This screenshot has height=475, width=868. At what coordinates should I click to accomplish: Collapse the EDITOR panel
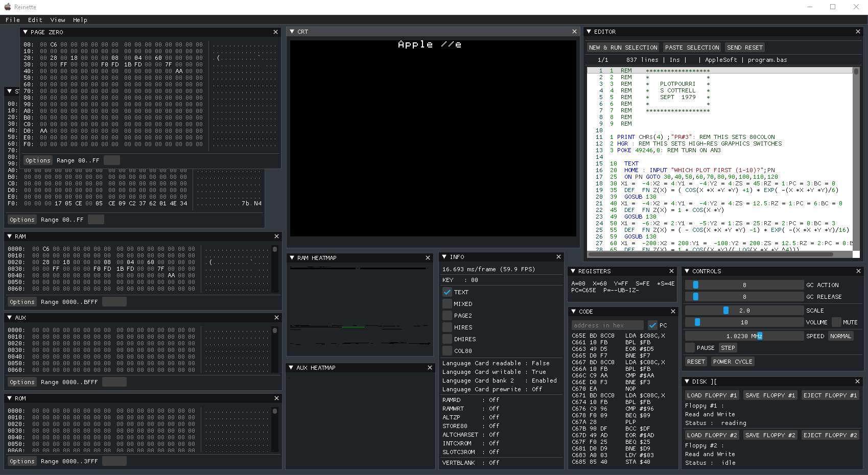click(589, 32)
